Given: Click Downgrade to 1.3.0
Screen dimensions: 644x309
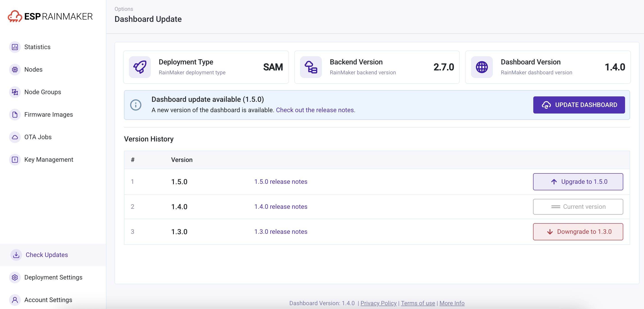Looking at the screenshot, I should click(x=578, y=232).
